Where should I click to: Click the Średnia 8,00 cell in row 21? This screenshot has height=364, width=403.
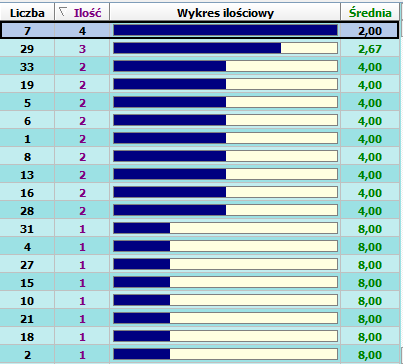[370, 319]
